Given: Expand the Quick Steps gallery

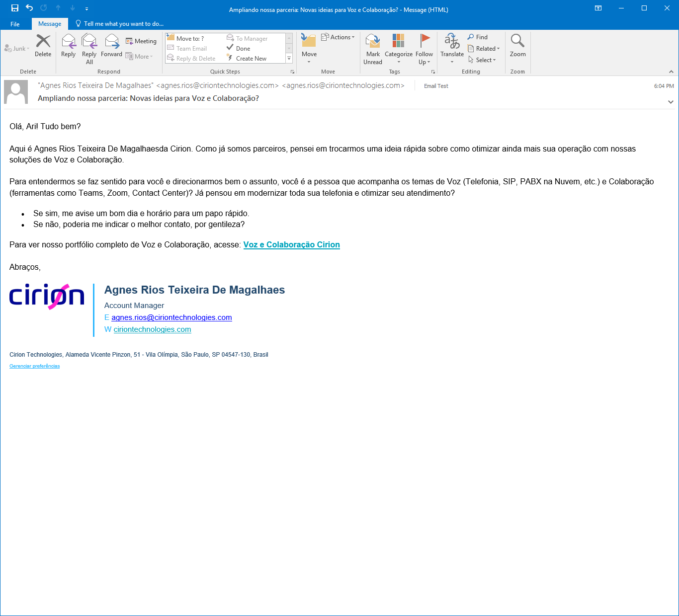Looking at the screenshot, I should point(289,59).
